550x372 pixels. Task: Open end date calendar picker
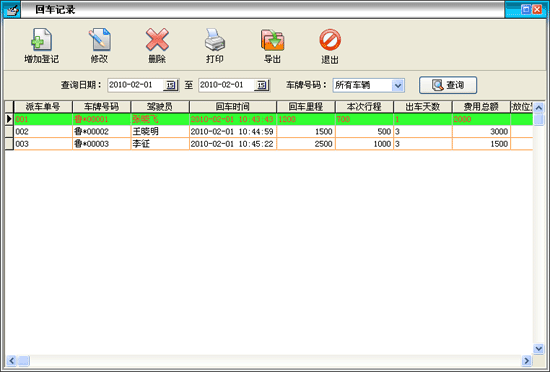tap(262, 85)
